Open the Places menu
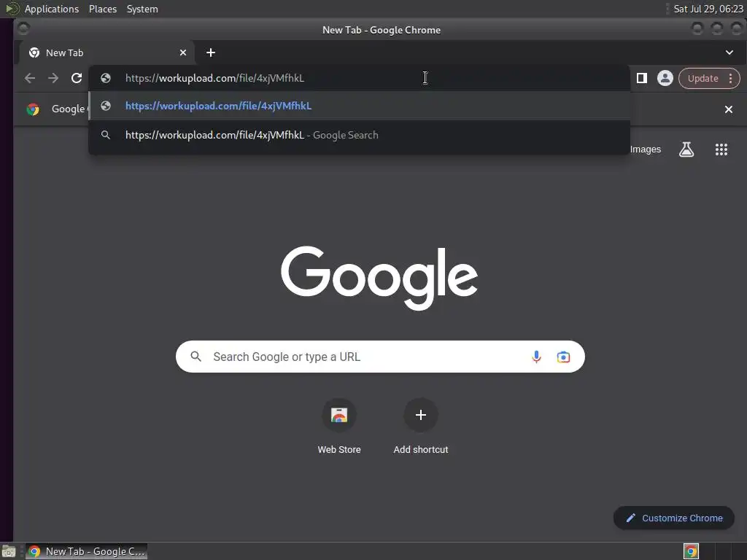Viewport: 747px width, 560px height. click(103, 9)
